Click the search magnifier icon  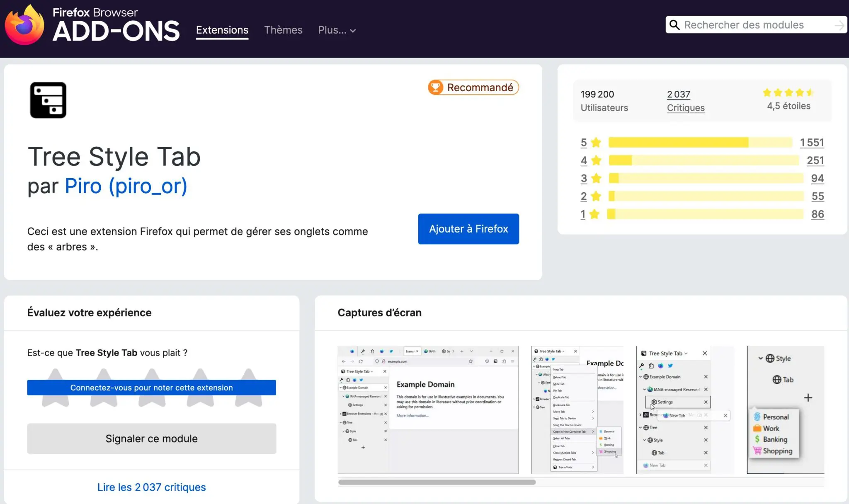click(x=674, y=25)
